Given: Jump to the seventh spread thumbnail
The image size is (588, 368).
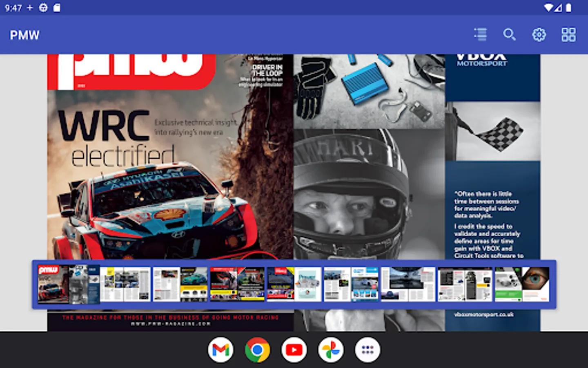Looking at the screenshot, I should pyautogui.click(x=408, y=284).
